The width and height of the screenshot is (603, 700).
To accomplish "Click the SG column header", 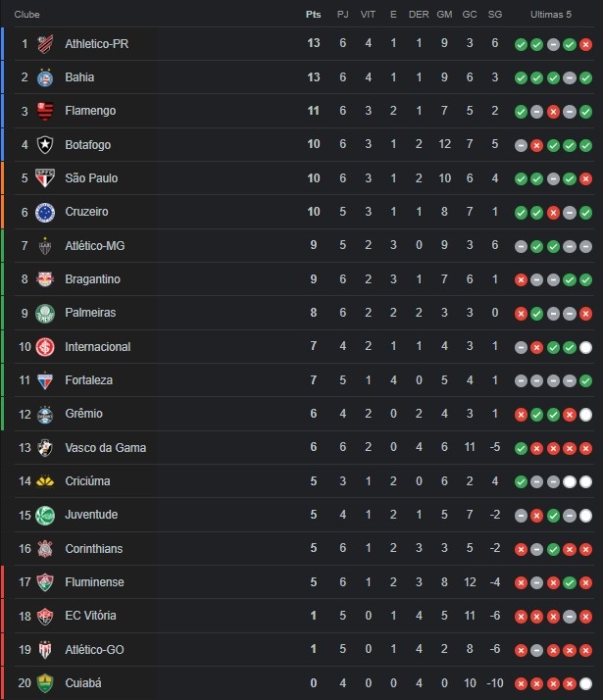I will coord(495,15).
